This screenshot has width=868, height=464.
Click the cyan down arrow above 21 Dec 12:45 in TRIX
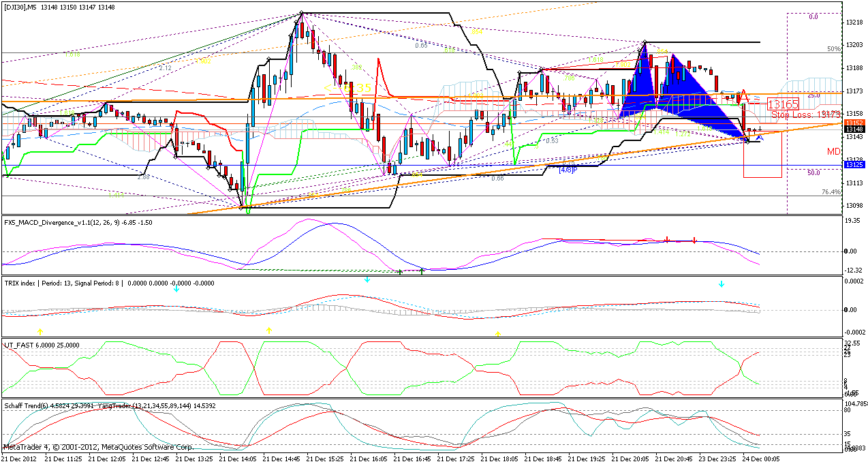(x=176, y=289)
